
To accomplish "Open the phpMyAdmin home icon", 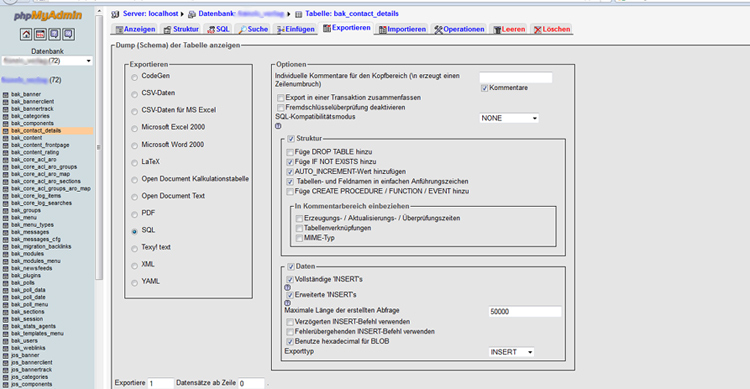I will pos(26,34).
